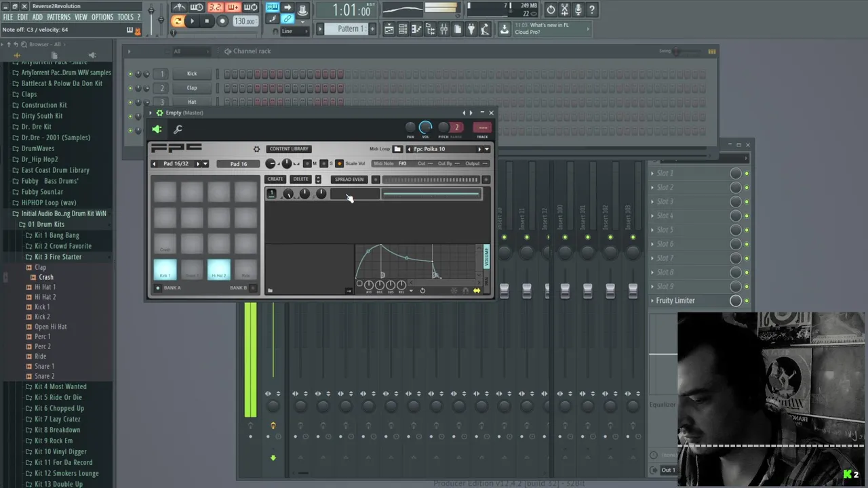
Task: Select Bank A radio button
Action: coord(158,288)
